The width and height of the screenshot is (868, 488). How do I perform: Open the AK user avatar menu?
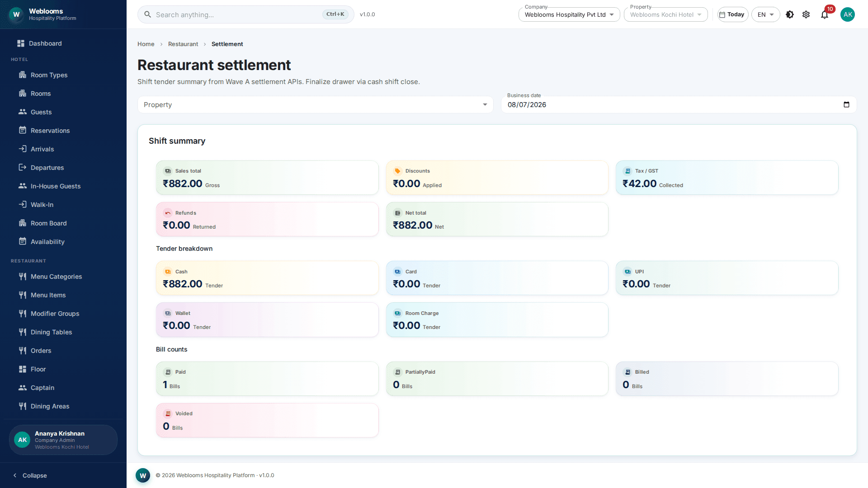click(x=848, y=14)
